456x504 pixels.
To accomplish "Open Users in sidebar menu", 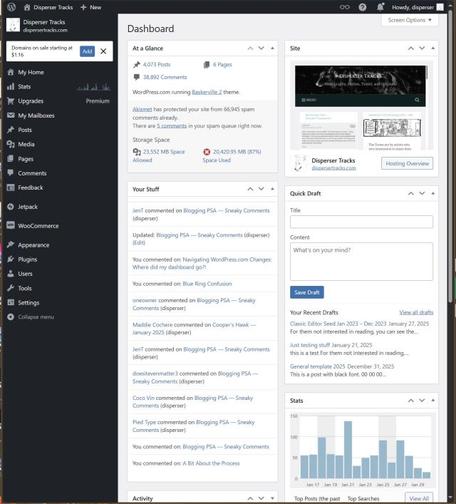I will point(25,274).
